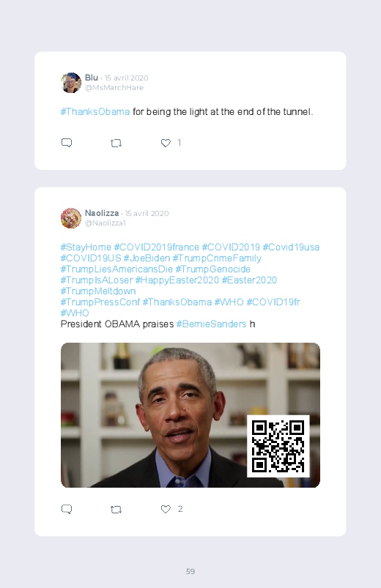This screenshot has height=588, width=381.
Task: Click the #COVID2019france hashtag
Action: click(x=157, y=247)
